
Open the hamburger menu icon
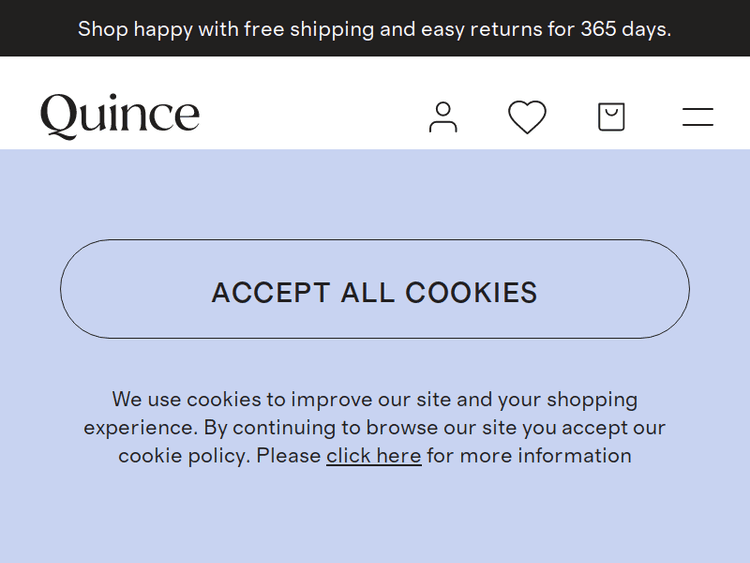tap(698, 117)
